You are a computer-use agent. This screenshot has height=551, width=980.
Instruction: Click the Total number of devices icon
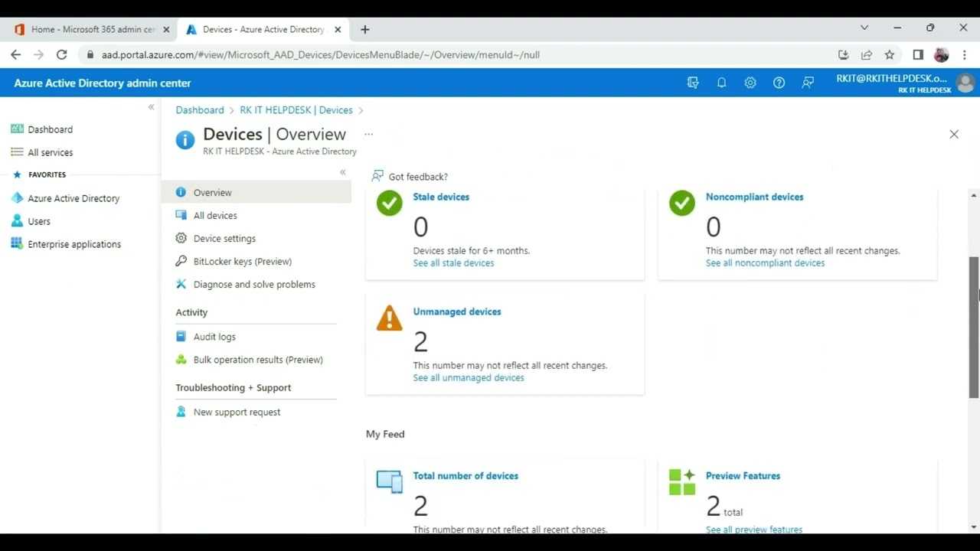(x=389, y=482)
